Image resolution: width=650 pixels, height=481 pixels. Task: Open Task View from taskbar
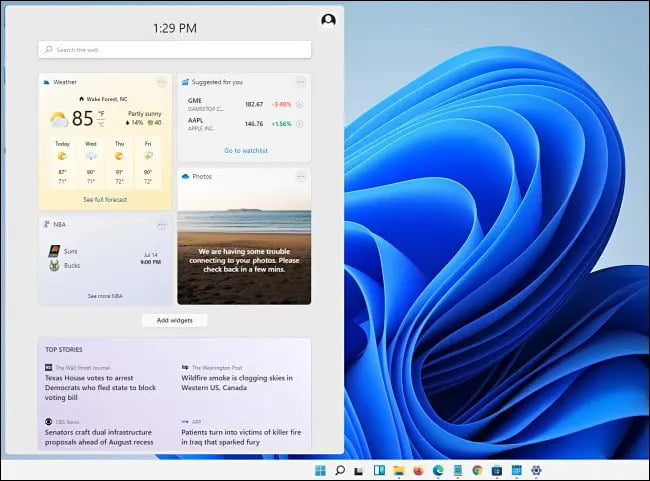[x=359, y=471]
